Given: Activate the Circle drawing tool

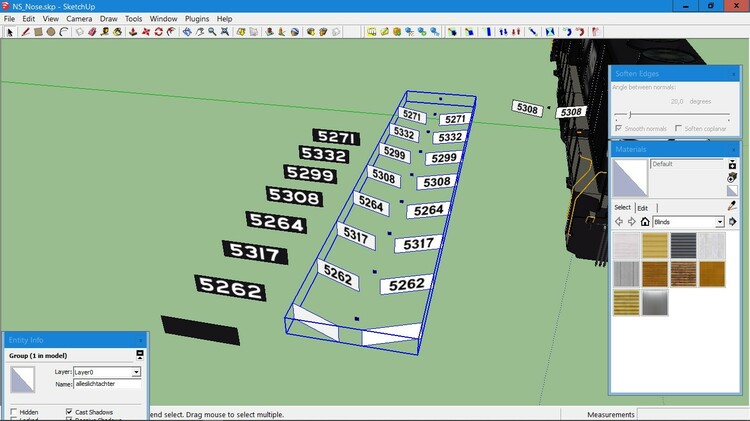Looking at the screenshot, I should pyautogui.click(x=51, y=32).
